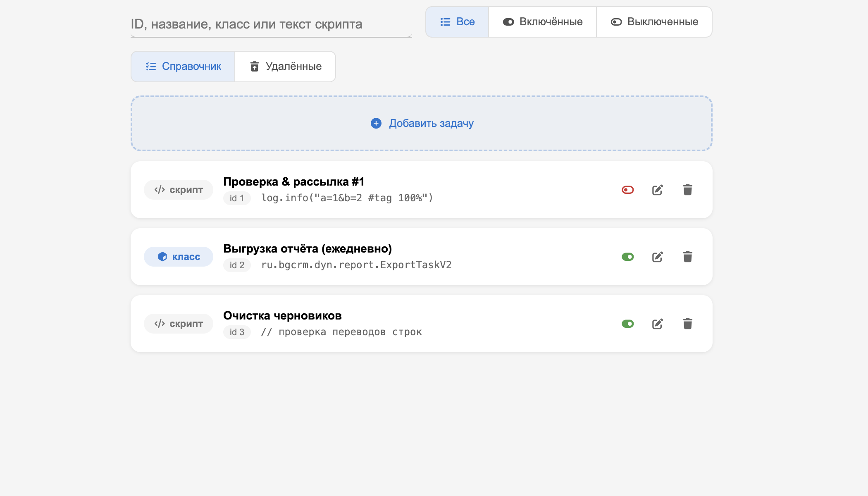Switch to the 'Справочник' tab

(183, 67)
